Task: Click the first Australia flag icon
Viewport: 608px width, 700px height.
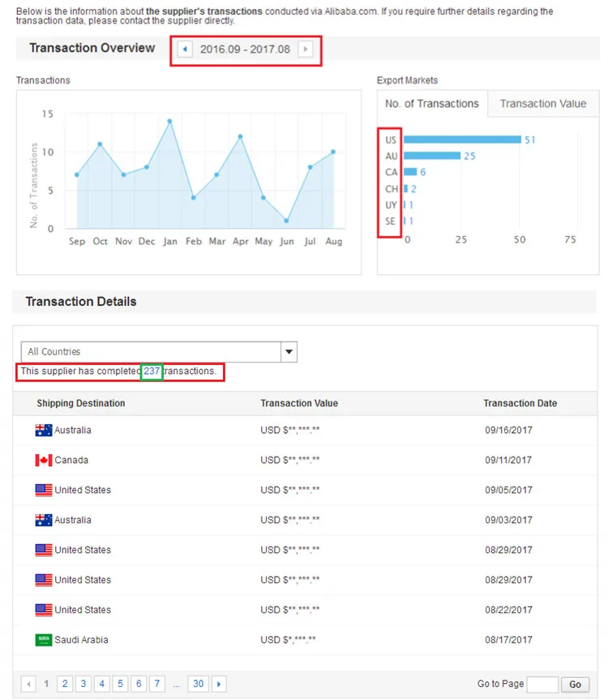Action: [x=44, y=430]
